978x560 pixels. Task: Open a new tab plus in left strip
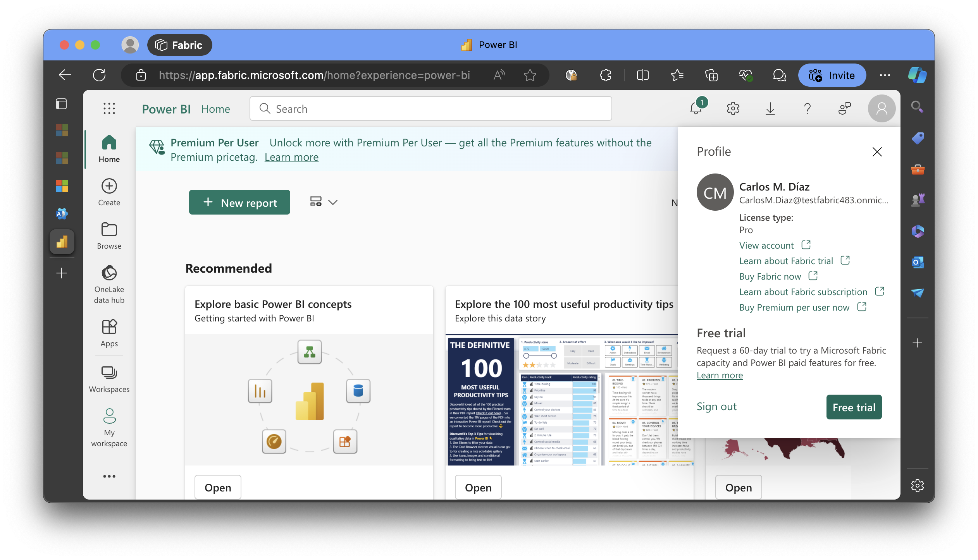point(62,273)
